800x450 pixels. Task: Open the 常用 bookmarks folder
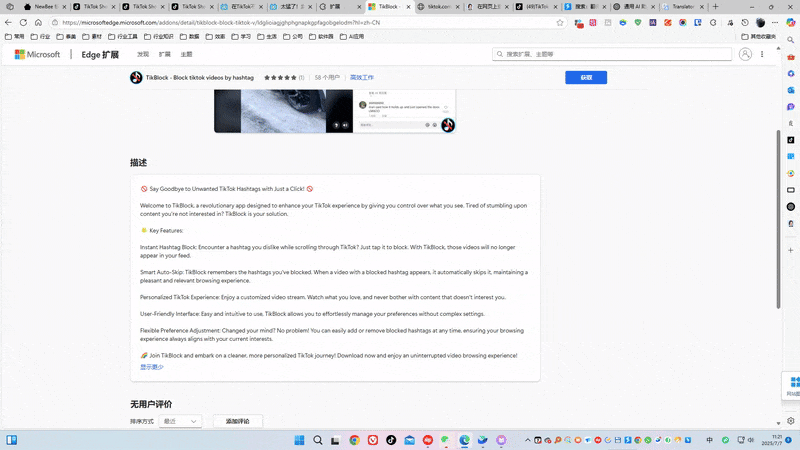tap(15, 37)
